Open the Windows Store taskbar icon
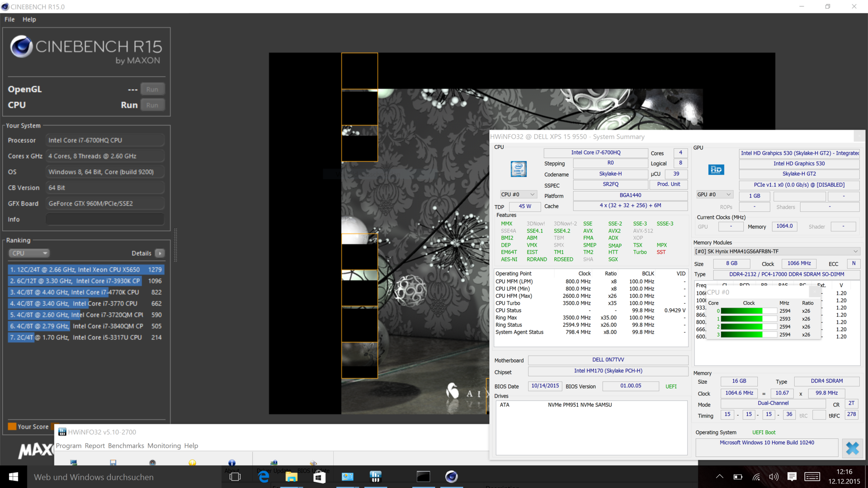Screen dimensions: 868x488 pyautogui.click(x=319, y=477)
